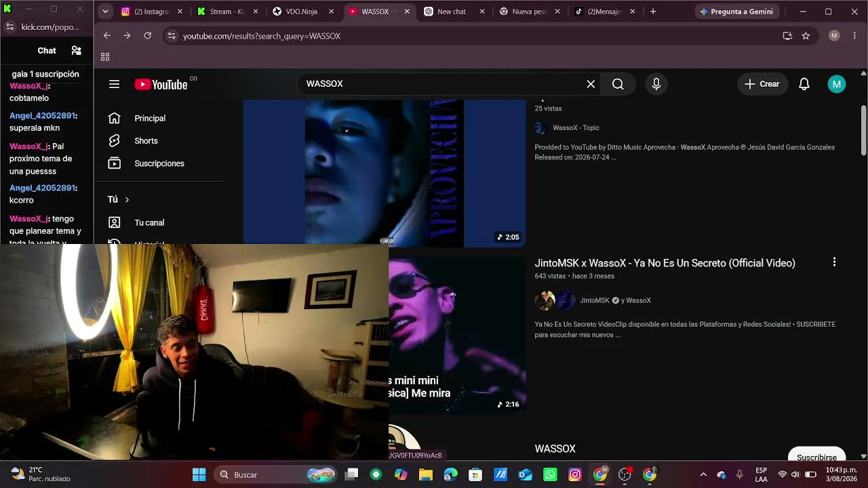Open WhatsApp from the taskbar

550,474
